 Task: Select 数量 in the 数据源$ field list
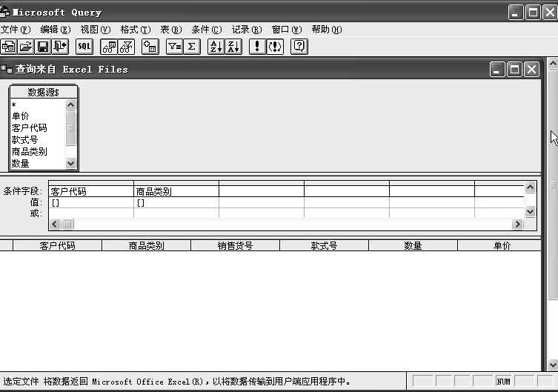(x=38, y=164)
